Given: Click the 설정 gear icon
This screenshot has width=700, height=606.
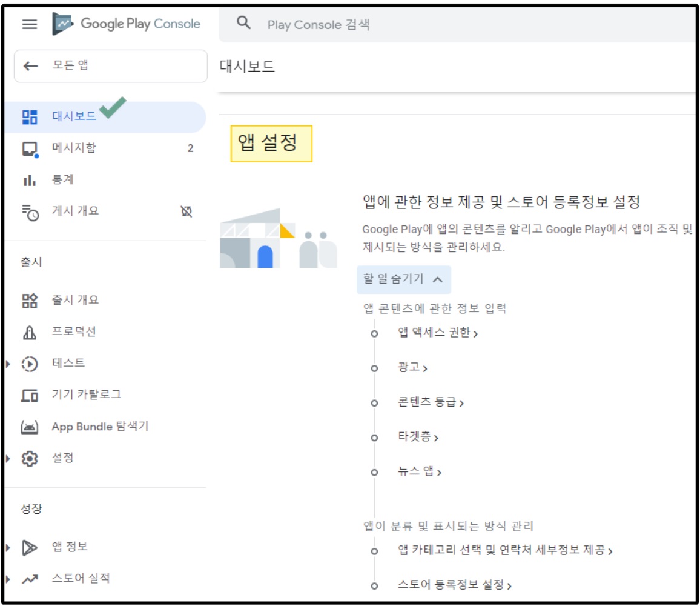Looking at the screenshot, I should pos(30,459).
